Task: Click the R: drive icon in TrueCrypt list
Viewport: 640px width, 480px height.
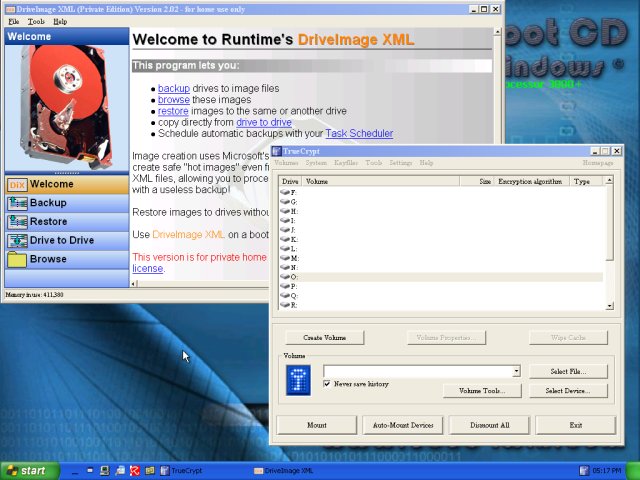Action: pos(285,304)
